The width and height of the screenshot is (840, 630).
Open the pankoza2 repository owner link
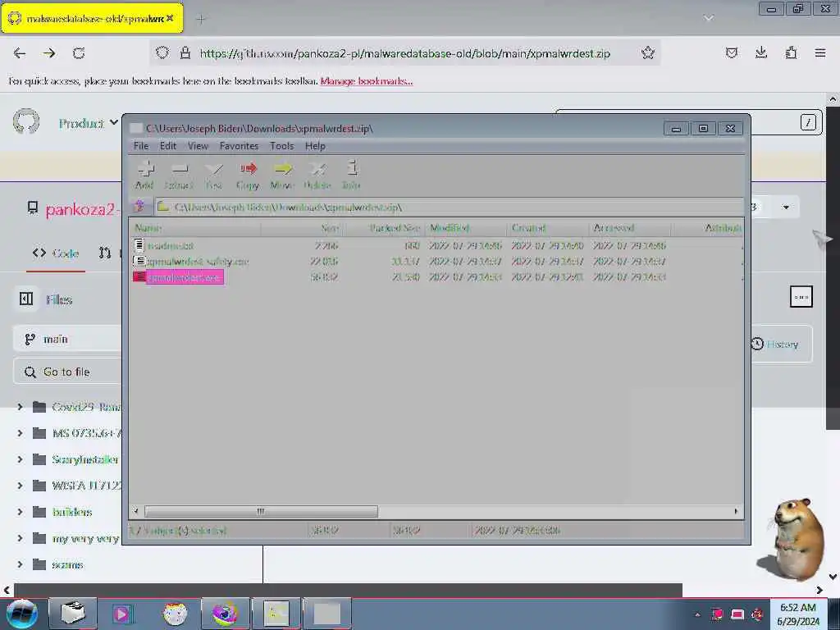click(80, 209)
